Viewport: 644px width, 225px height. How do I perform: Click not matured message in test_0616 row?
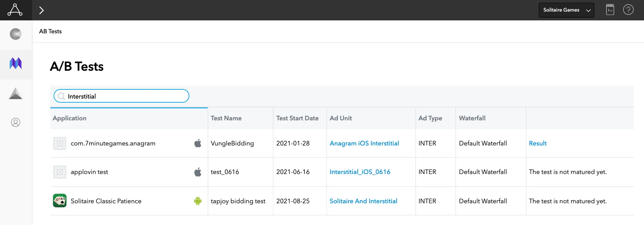(x=568, y=172)
